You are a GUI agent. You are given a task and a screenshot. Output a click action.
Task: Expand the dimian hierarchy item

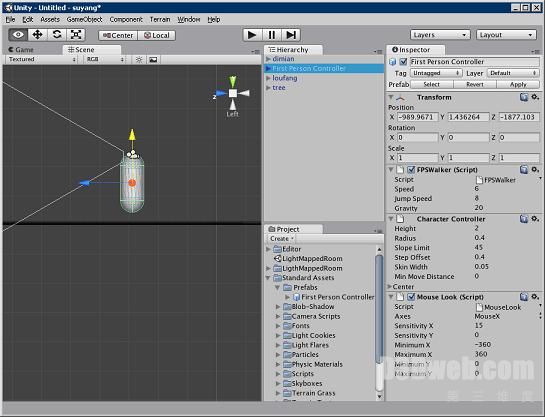point(268,59)
